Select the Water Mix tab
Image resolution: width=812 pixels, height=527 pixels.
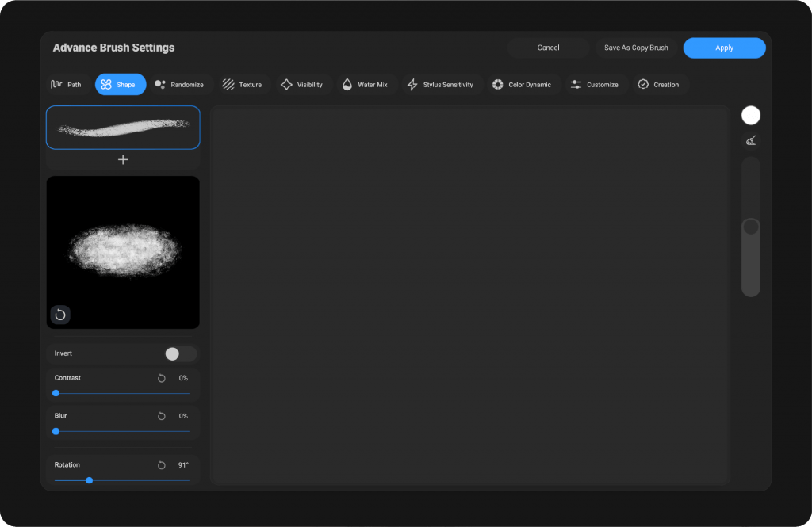pyautogui.click(x=365, y=85)
